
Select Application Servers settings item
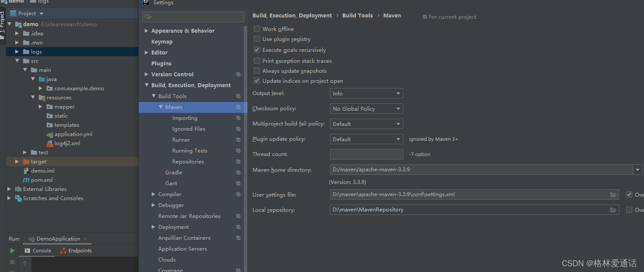click(182, 249)
